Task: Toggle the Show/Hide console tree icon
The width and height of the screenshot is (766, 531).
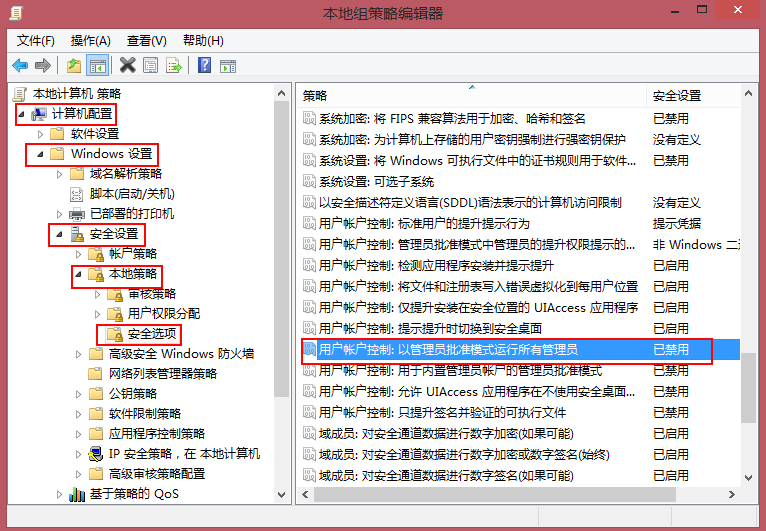Action: pyautogui.click(x=97, y=65)
